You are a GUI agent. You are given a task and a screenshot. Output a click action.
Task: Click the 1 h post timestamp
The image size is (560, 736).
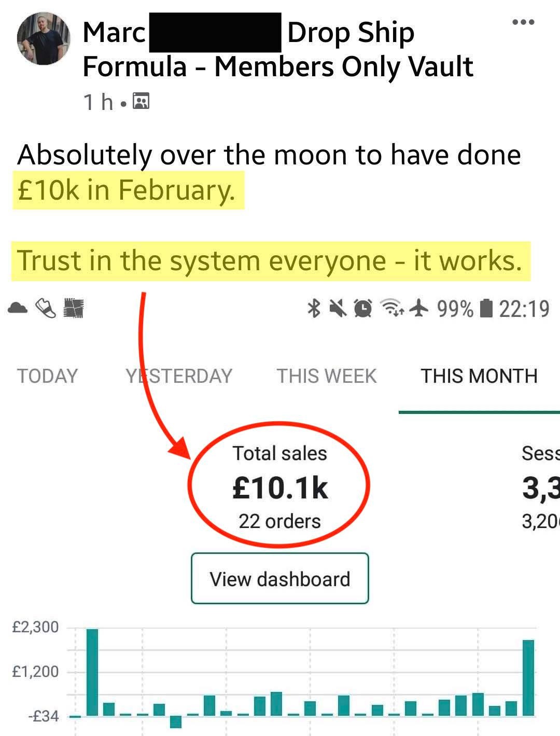98,102
